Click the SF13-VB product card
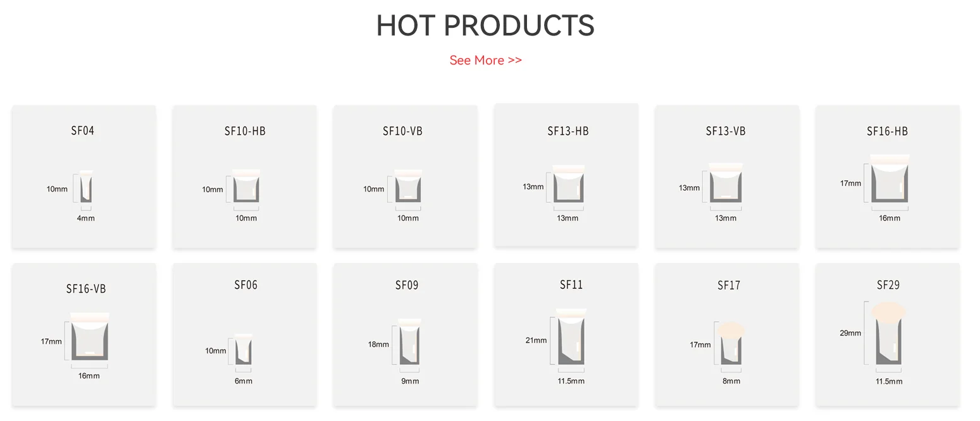Screen dimensions: 980x421 [727, 176]
